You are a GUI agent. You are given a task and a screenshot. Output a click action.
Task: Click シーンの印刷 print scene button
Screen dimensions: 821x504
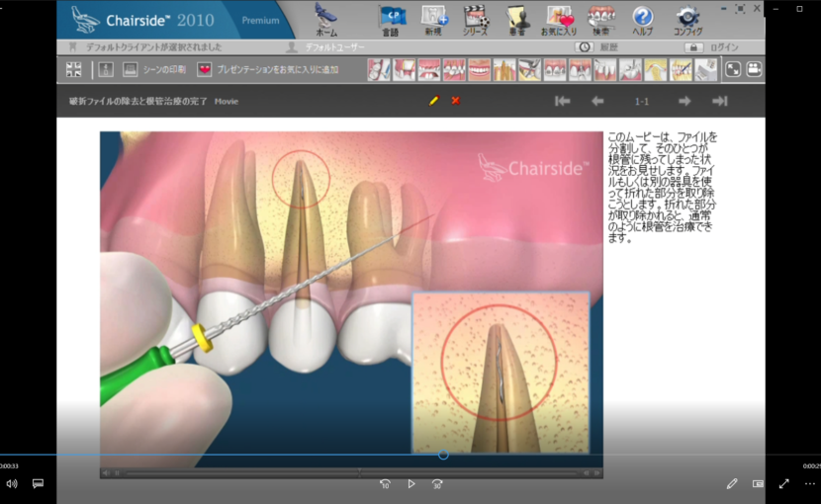click(x=154, y=69)
